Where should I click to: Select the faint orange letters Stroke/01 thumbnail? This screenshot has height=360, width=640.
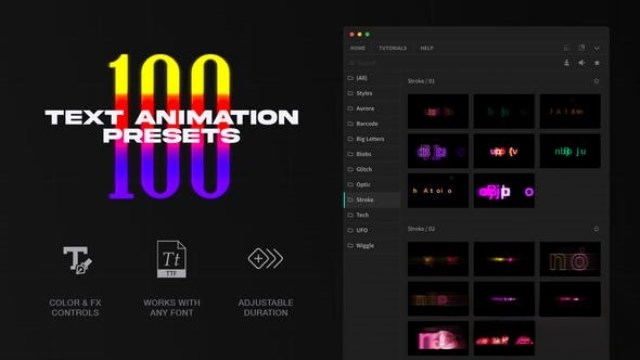[x=570, y=111]
